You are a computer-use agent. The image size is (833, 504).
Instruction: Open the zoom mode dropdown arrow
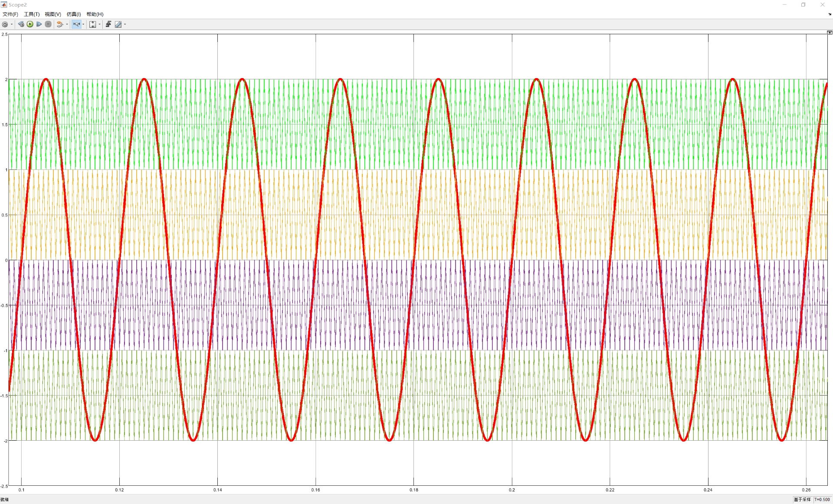(x=83, y=24)
